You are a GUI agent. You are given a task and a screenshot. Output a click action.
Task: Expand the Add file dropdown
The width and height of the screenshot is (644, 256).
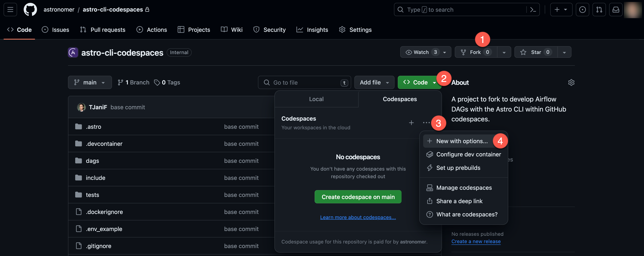point(374,82)
